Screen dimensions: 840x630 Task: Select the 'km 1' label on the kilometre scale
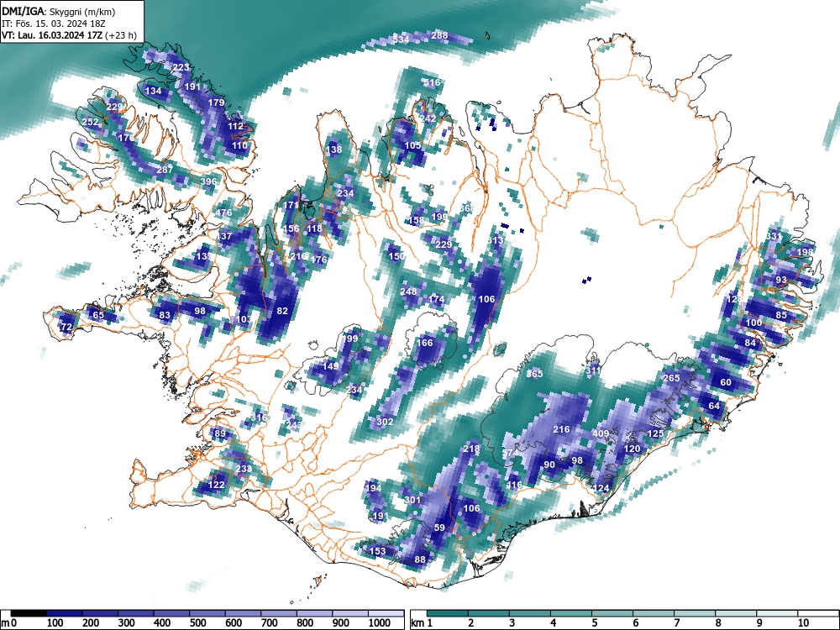[x=423, y=623]
